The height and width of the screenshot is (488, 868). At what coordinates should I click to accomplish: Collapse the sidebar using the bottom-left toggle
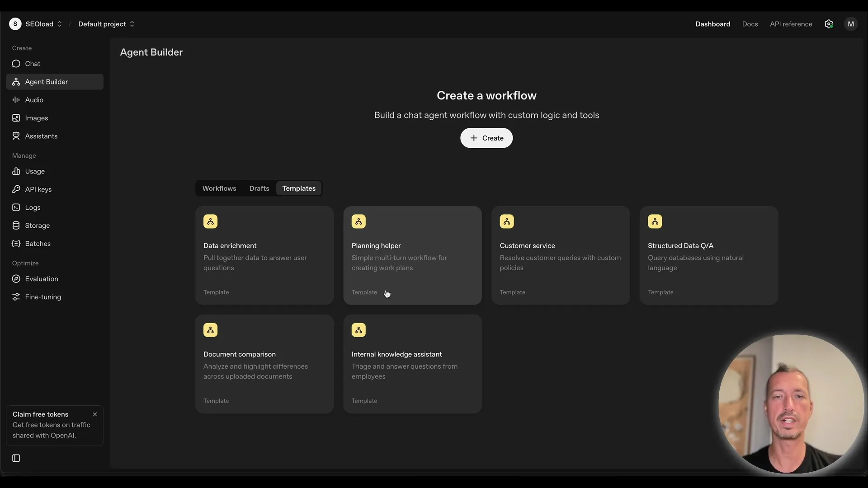[x=16, y=458]
